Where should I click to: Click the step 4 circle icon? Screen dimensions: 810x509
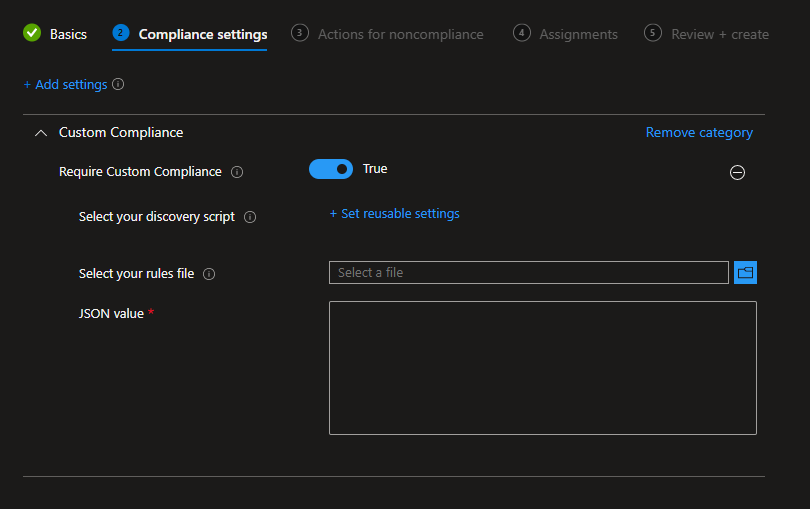pos(521,33)
